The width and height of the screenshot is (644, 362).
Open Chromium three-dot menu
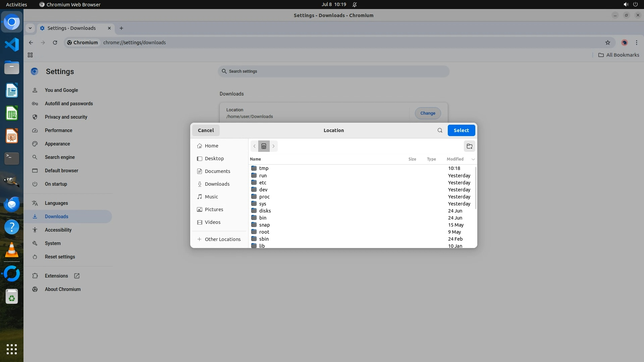[636, 43]
